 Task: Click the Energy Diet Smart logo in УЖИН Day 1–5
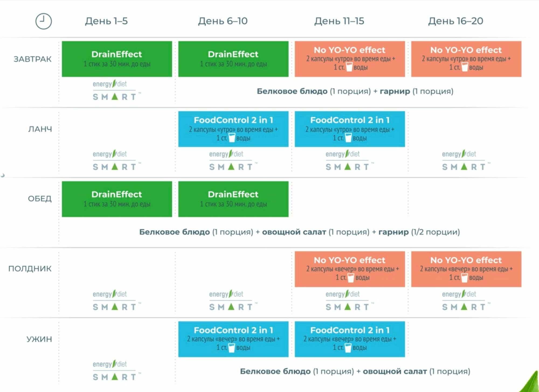(115, 370)
